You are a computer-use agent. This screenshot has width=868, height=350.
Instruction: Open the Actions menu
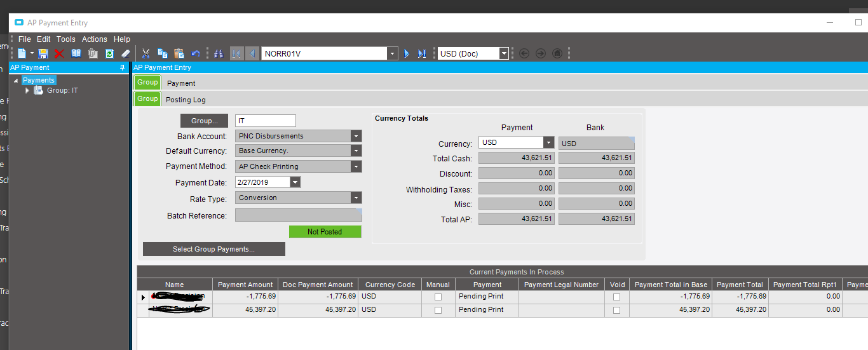tap(95, 39)
